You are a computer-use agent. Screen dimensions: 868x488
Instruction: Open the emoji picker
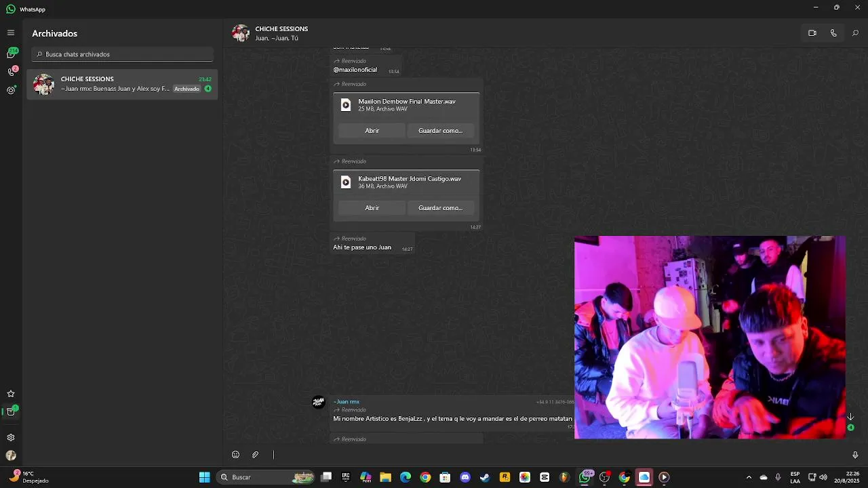click(235, 455)
